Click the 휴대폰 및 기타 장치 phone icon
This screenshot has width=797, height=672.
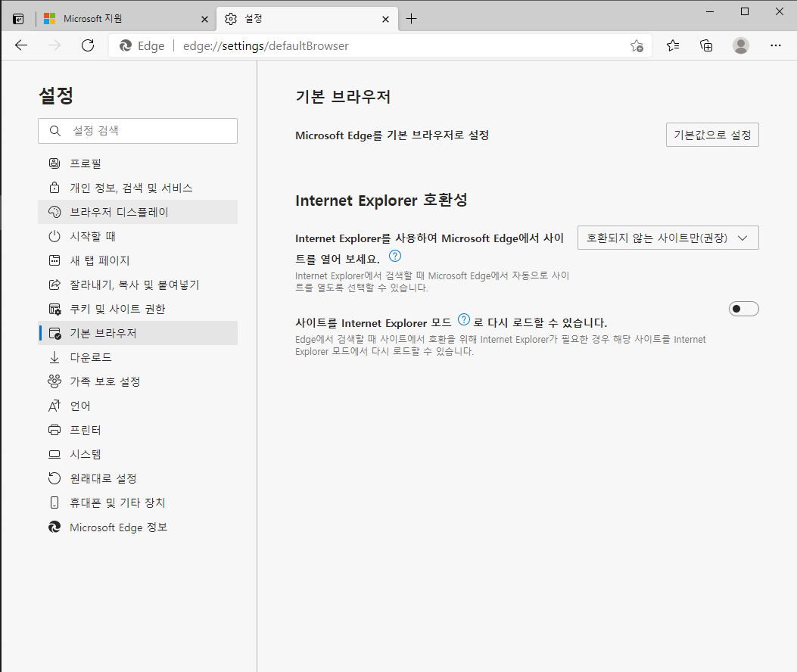(x=54, y=502)
